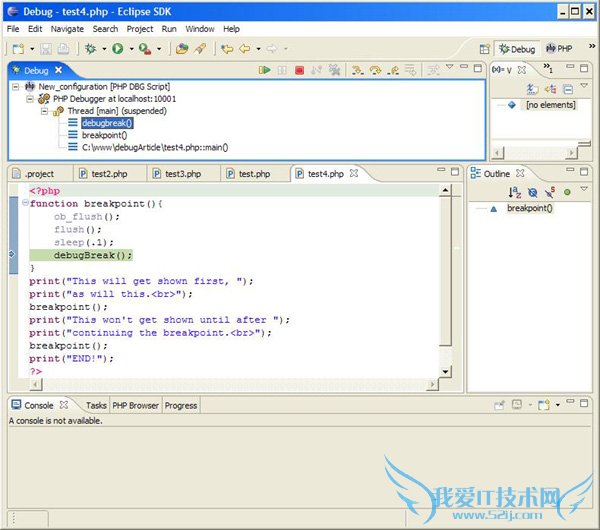Click editor vertical scrollbar down arrow
600x530 pixels.
click(445, 371)
